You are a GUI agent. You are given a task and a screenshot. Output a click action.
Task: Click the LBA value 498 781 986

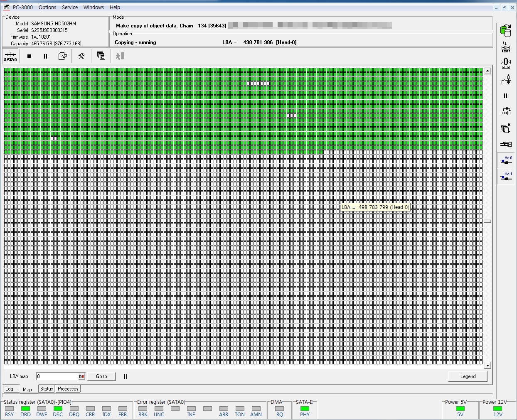coord(258,42)
